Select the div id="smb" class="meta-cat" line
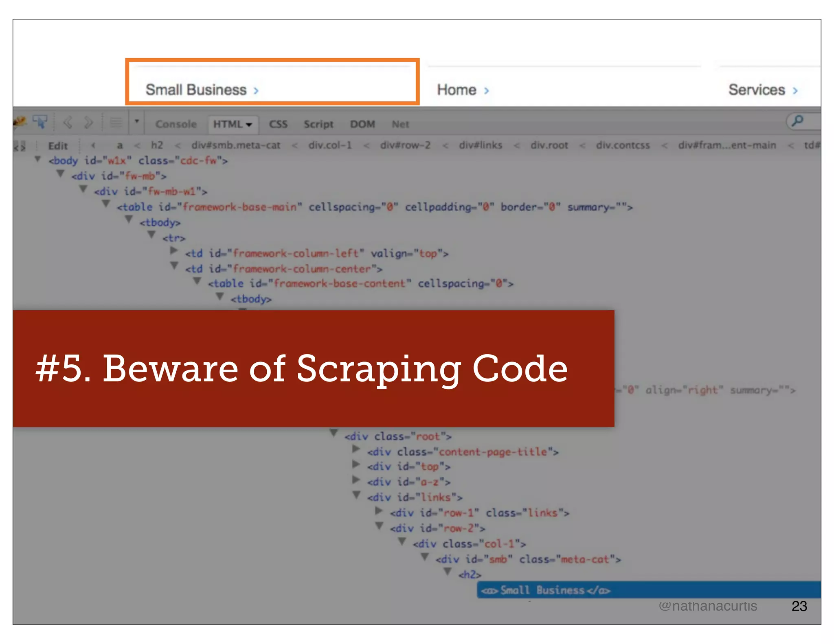 (528, 559)
